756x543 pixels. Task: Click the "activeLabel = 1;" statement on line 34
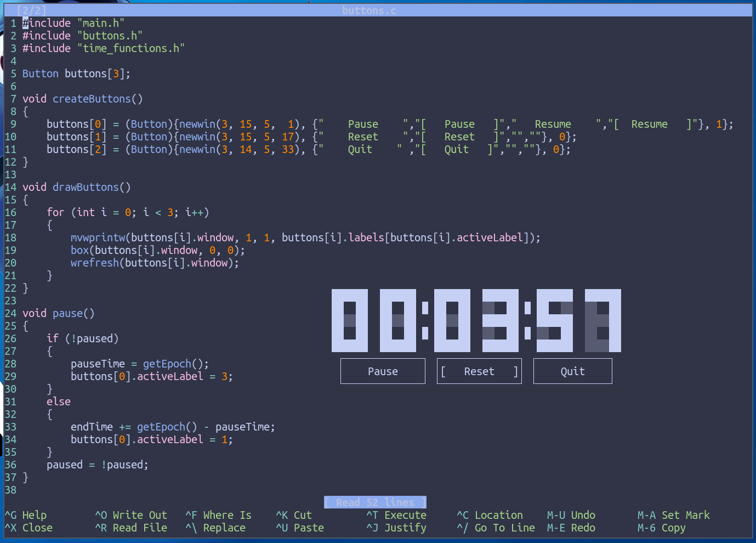click(x=185, y=439)
